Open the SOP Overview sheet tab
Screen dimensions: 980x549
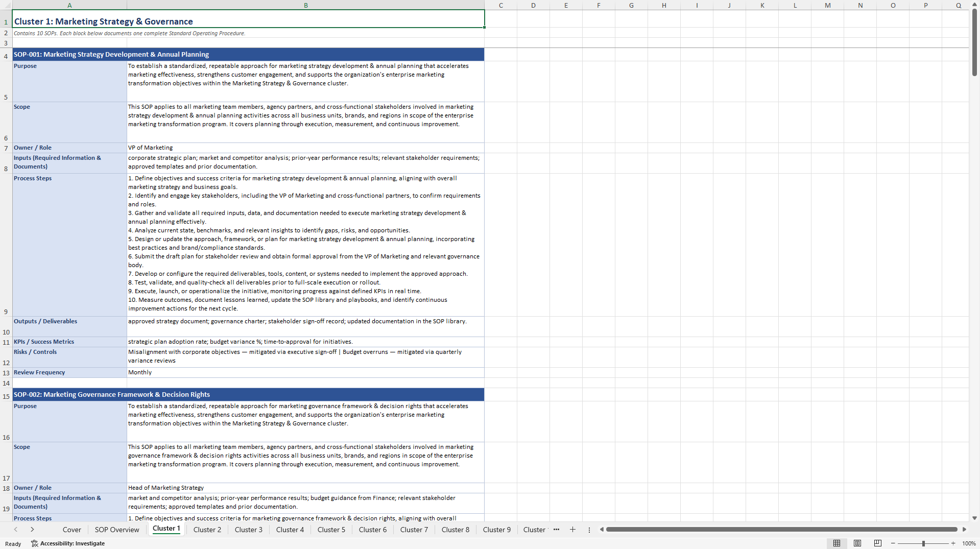[117, 530]
